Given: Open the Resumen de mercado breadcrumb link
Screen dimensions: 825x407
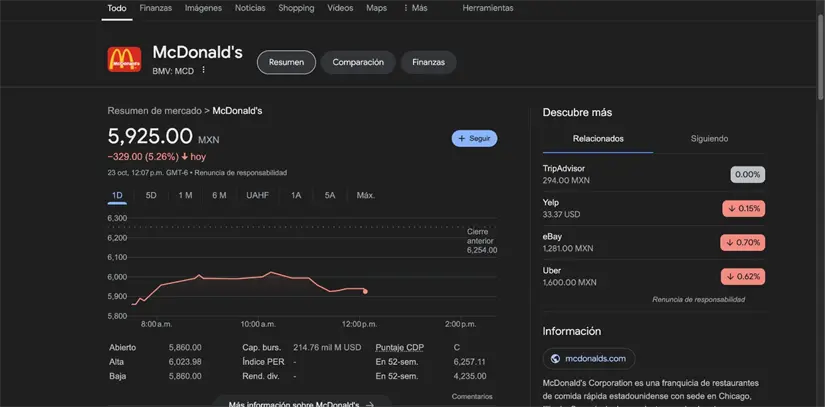Looking at the screenshot, I should click(x=154, y=110).
